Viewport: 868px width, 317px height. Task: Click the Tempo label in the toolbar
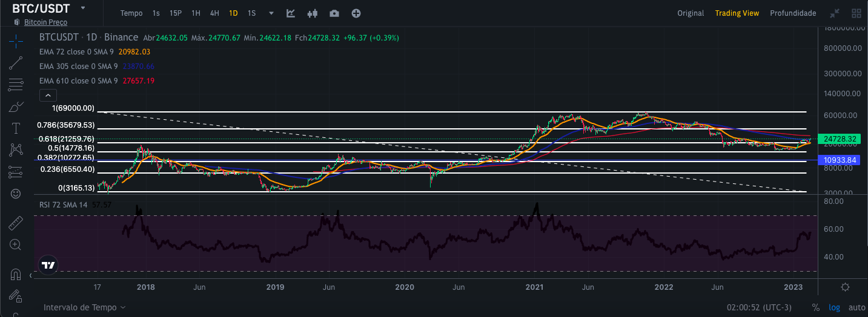(131, 13)
